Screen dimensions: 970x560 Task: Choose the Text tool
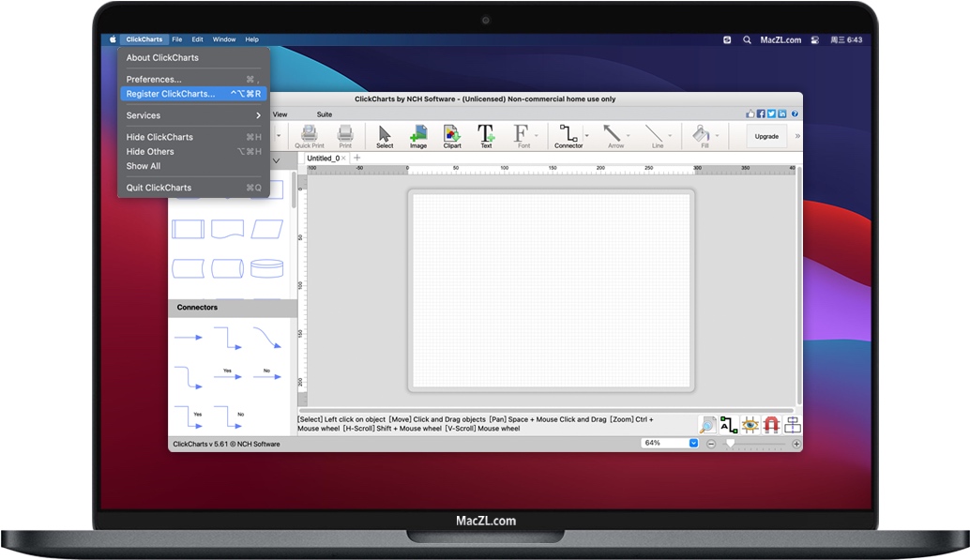486,137
